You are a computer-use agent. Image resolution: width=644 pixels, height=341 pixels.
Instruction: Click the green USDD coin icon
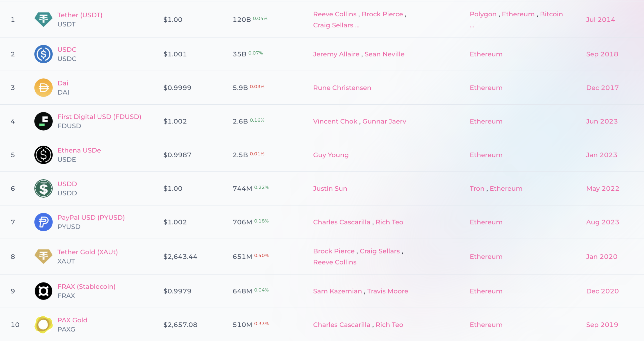[44, 188]
